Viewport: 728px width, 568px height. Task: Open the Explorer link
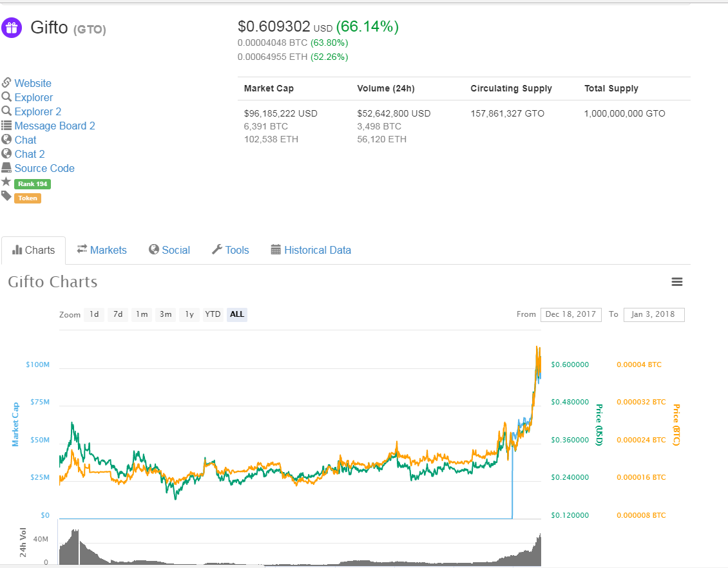pos(34,97)
